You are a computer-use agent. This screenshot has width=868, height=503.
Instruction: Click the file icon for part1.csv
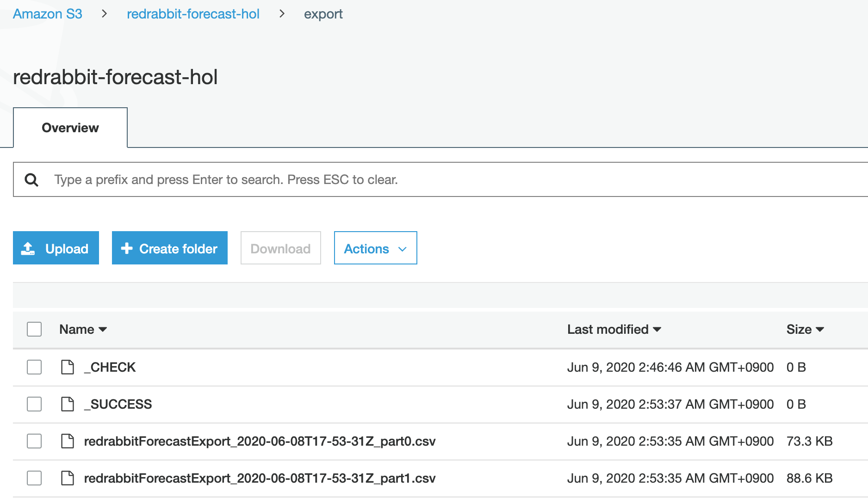click(68, 478)
